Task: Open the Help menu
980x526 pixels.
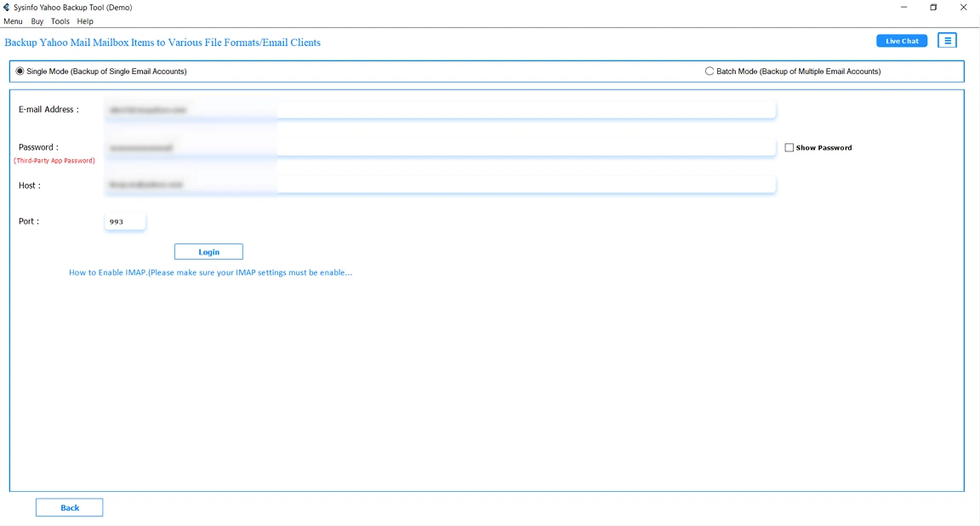Action: [x=85, y=21]
